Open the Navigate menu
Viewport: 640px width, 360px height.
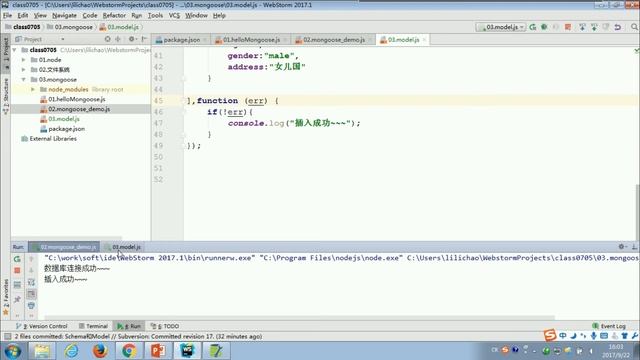64,16
